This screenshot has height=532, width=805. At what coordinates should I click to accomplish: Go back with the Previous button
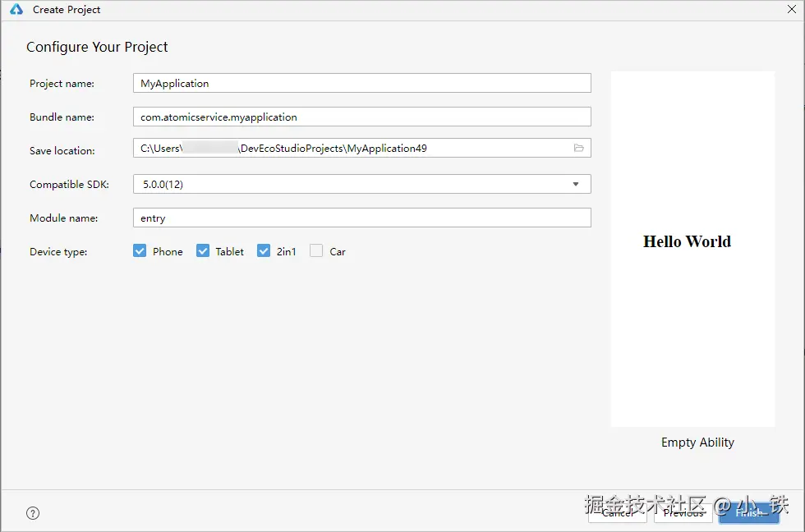(683, 513)
